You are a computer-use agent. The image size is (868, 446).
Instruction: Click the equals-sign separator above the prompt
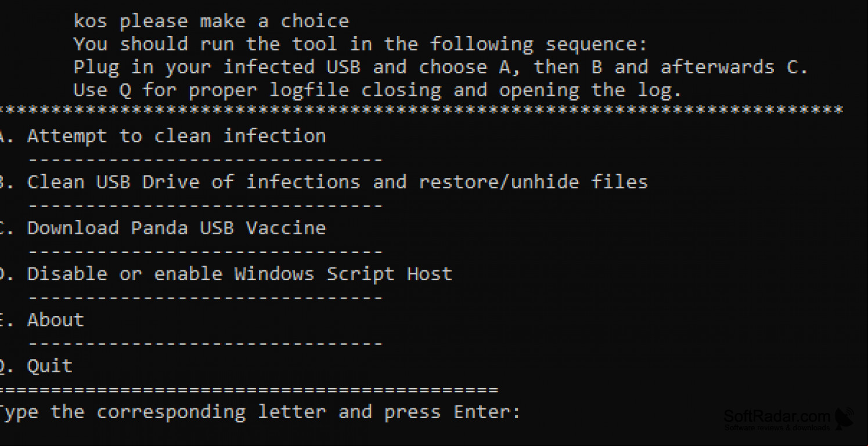click(249, 390)
